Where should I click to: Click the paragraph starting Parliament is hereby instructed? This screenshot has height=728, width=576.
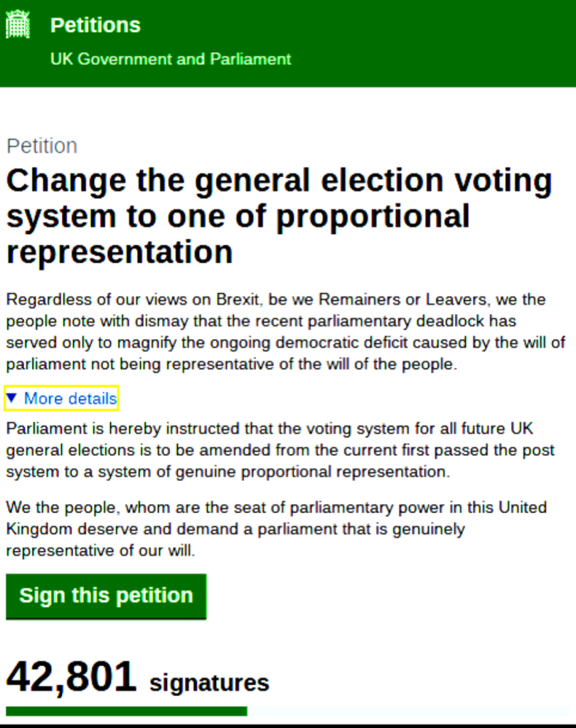[x=280, y=450]
